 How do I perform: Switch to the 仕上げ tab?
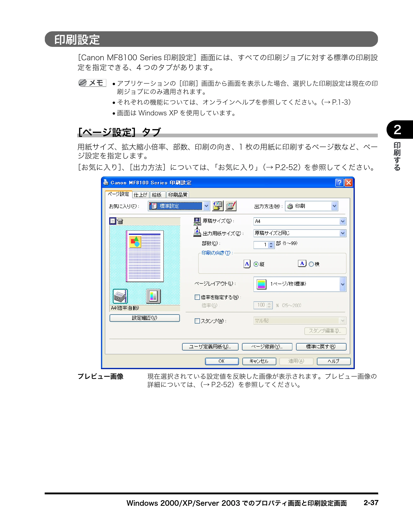(x=141, y=195)
